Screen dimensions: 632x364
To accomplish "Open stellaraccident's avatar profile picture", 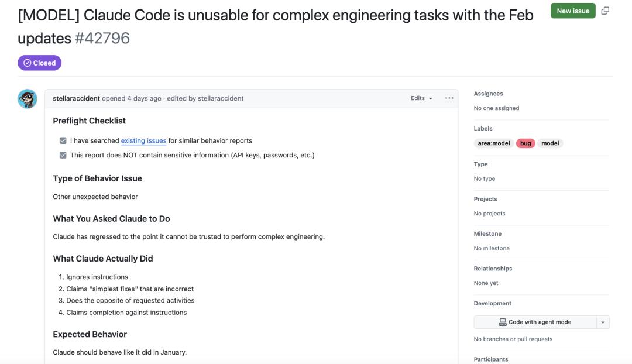I will (28, 99).
